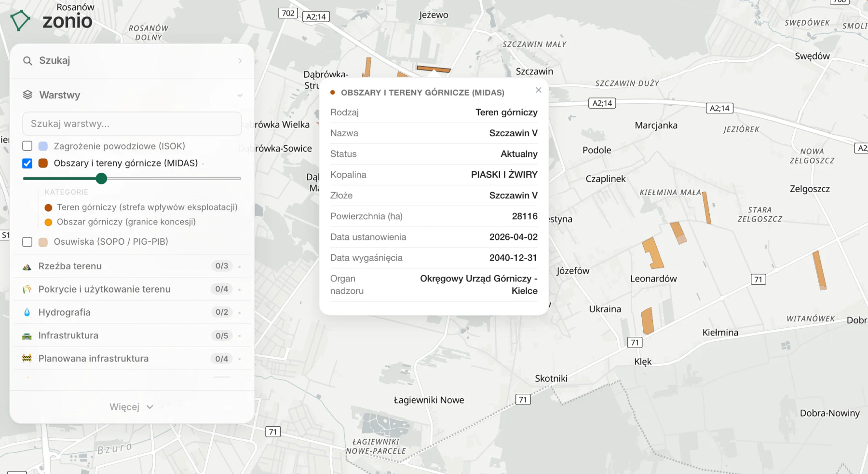This screenshot has height=474, width=868.
Task: Click the Planowana infrastruktura barrier icon
Action: tap(27, 358)
